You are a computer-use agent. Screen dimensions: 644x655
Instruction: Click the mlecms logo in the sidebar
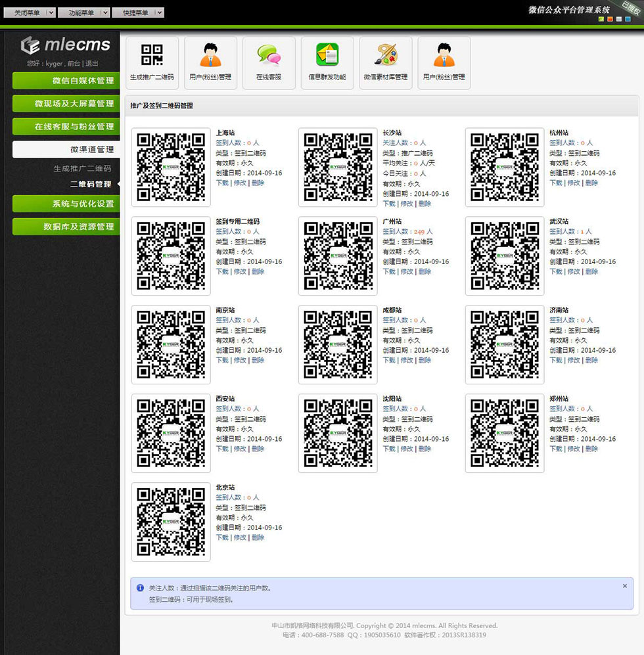pos(66,45)
